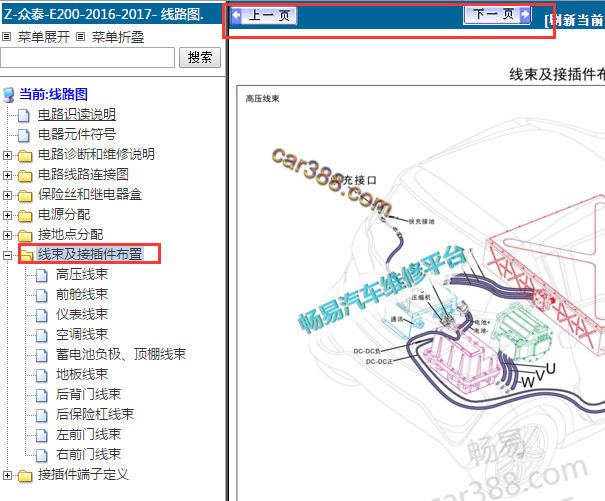Click the page icon for 空调线束
The width and height of the screenshot is (605, 501).
pyautogui.click(x=42, y=335)
